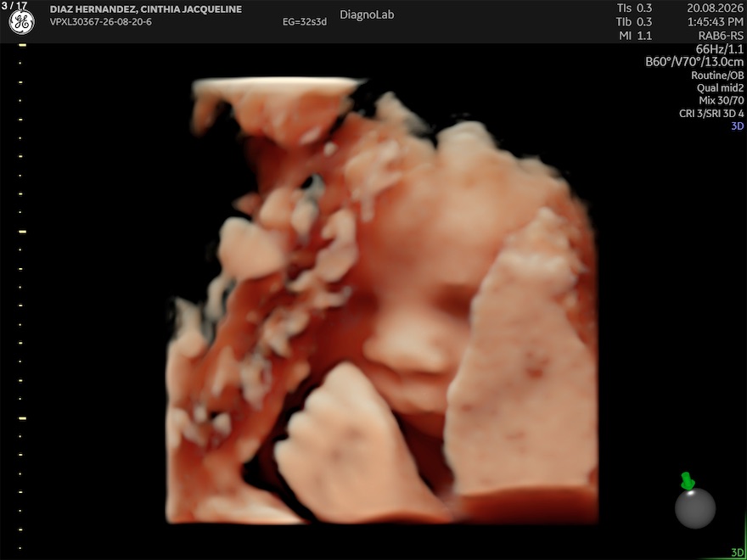The image size is (747, 560).
Task: Click the 66Hz/1.1 frequency readout
Action: (x=719, y=49)
